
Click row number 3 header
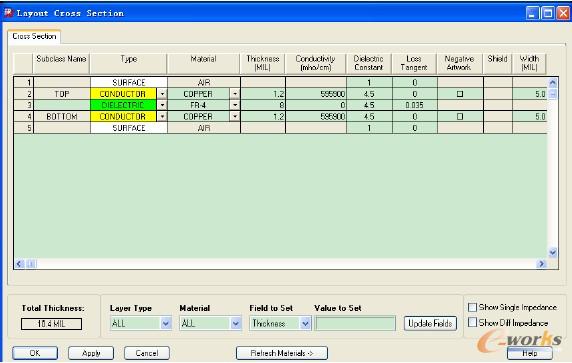click(24, 105)
